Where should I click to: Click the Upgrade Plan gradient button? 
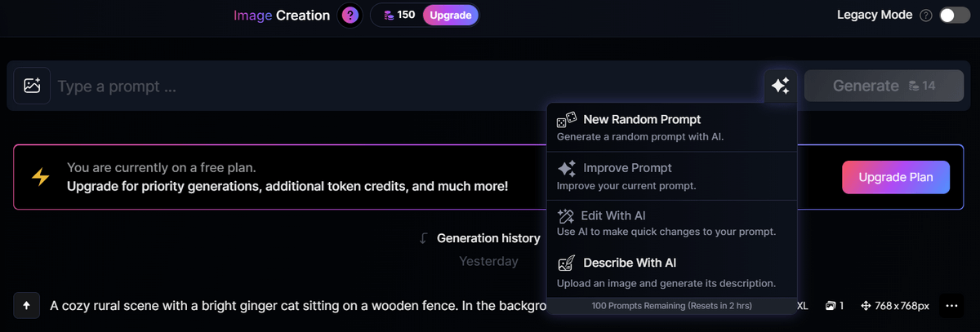896,177
